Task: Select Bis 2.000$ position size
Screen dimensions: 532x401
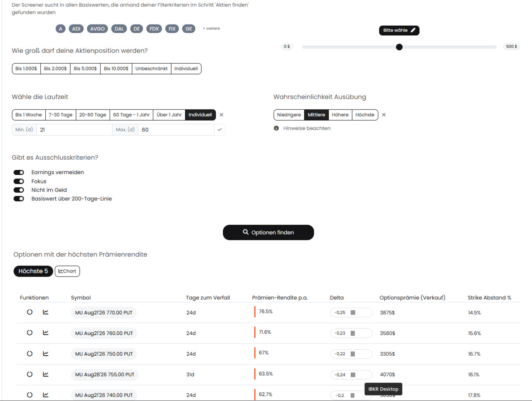Action: click(x=55, y=69)
